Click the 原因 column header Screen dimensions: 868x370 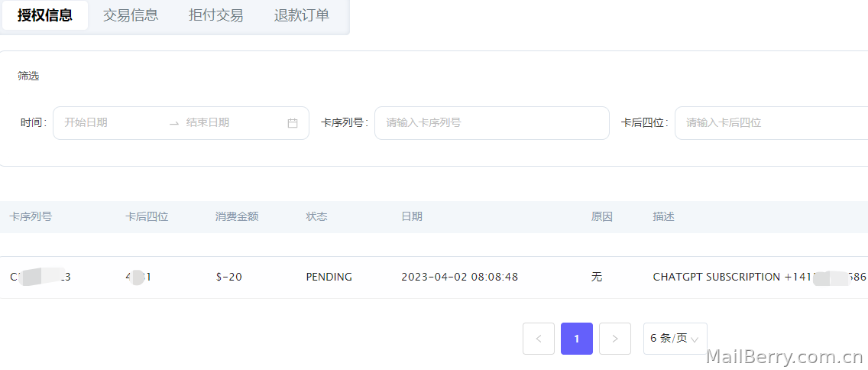click(x=602, y=216)
